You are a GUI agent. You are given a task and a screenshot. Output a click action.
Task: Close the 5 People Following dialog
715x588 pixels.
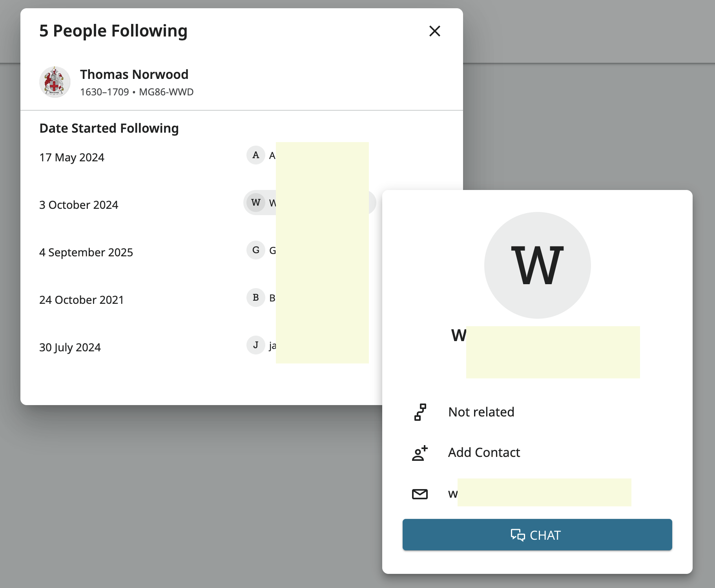pyautogui.click(x=434, y=31)
